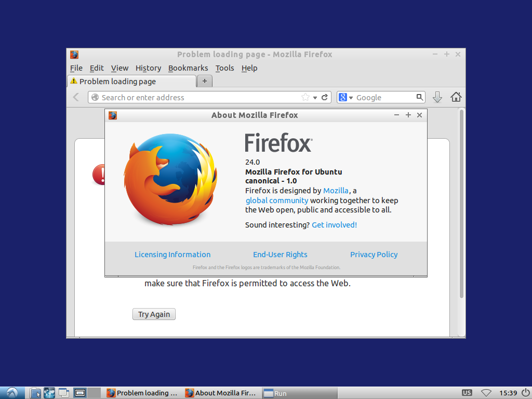This screenshot has height=399, width=532.
Task: Click the Firefox icon in main window title bar
Action: (x=74, y=55)
